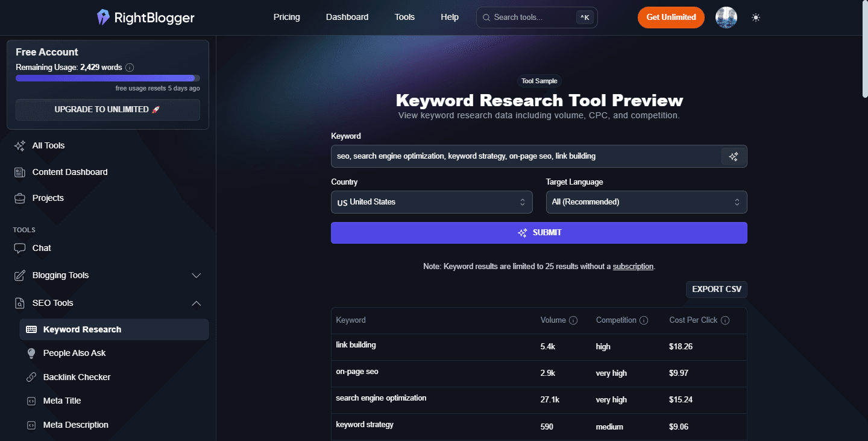868x441 pixels.
Task: Click the 'medium' competition value
Action: 609,427
